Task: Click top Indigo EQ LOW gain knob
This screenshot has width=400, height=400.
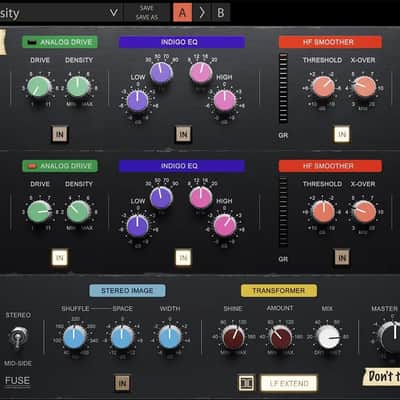Action: click(x=138, y=102)
